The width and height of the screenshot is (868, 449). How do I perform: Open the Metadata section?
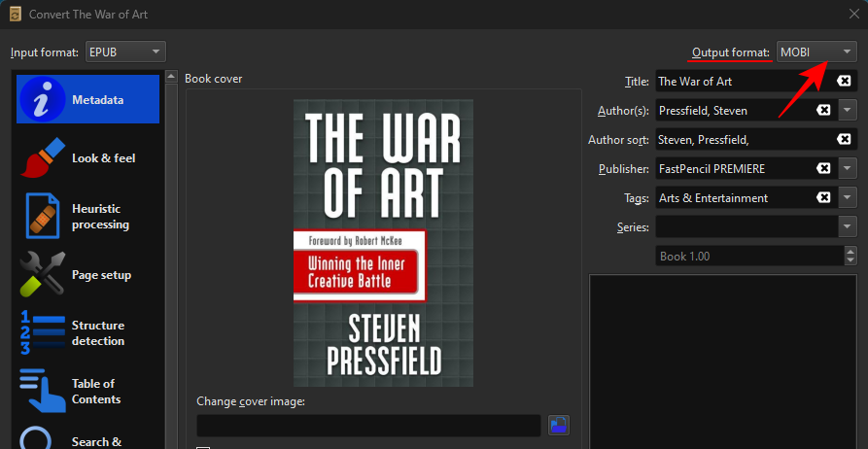[x=87, y=99]
